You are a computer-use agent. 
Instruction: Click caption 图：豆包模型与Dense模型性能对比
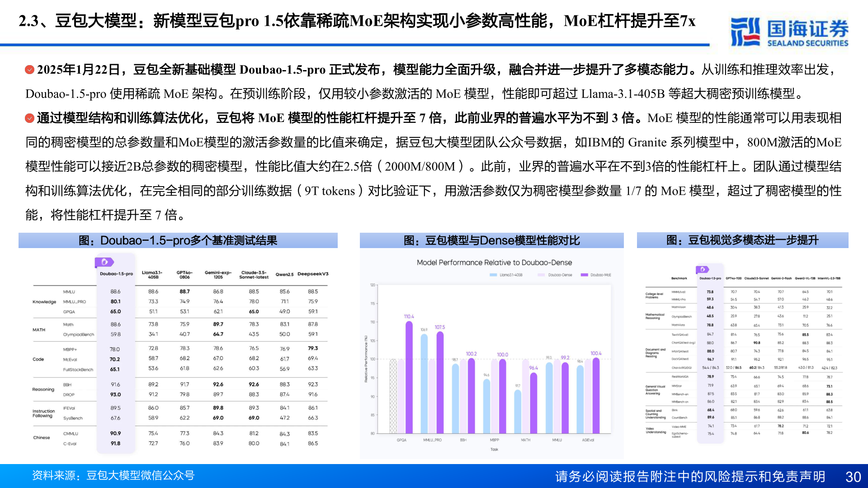tap(491, 240)
